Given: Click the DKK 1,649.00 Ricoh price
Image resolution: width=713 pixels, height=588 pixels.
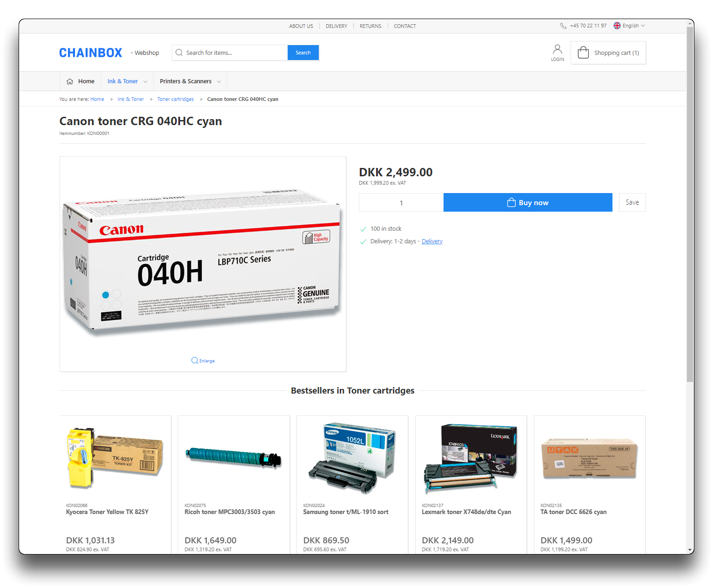Looking at the screenshot, I should click(x=210, y=541).
